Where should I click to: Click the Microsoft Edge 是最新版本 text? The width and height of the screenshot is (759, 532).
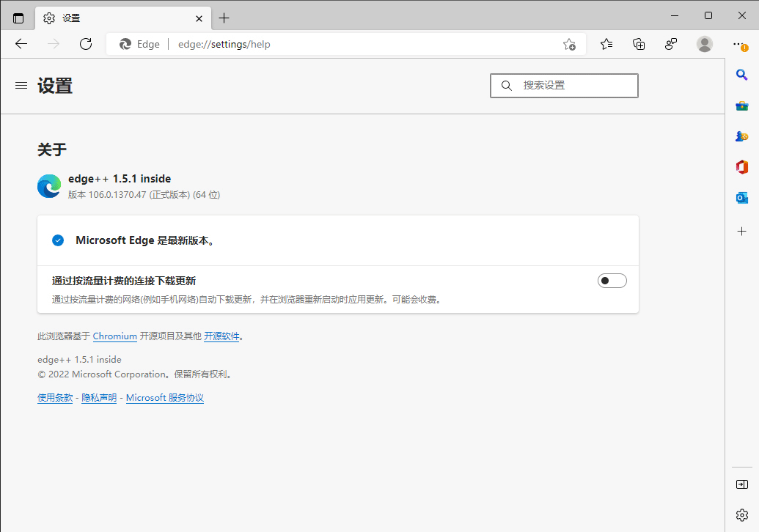coord(144,240)
